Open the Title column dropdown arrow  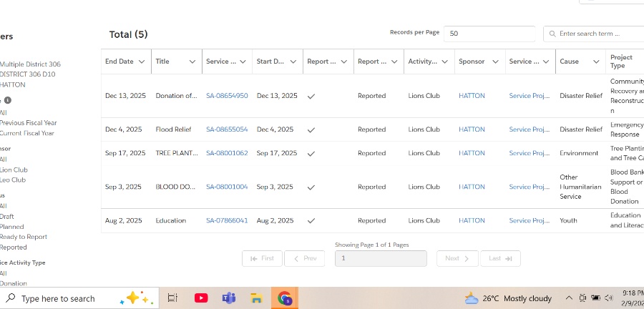pos(192,62)
